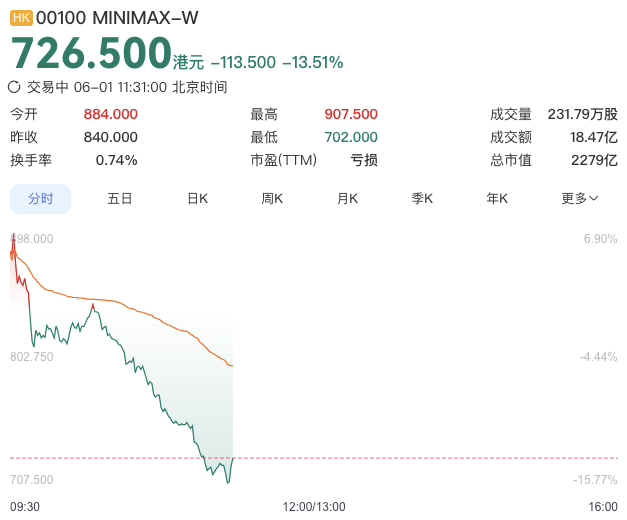Click the 726.500 current price figure
Image resolution: width=627 pixels, height=520 pixels.
[x=91, y=53]
